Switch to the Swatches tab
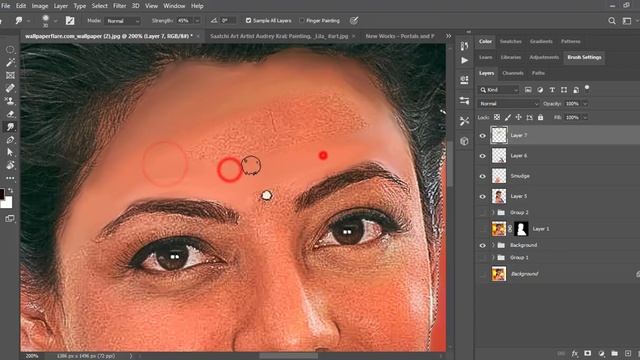640x360 pixels. point(511,41)
